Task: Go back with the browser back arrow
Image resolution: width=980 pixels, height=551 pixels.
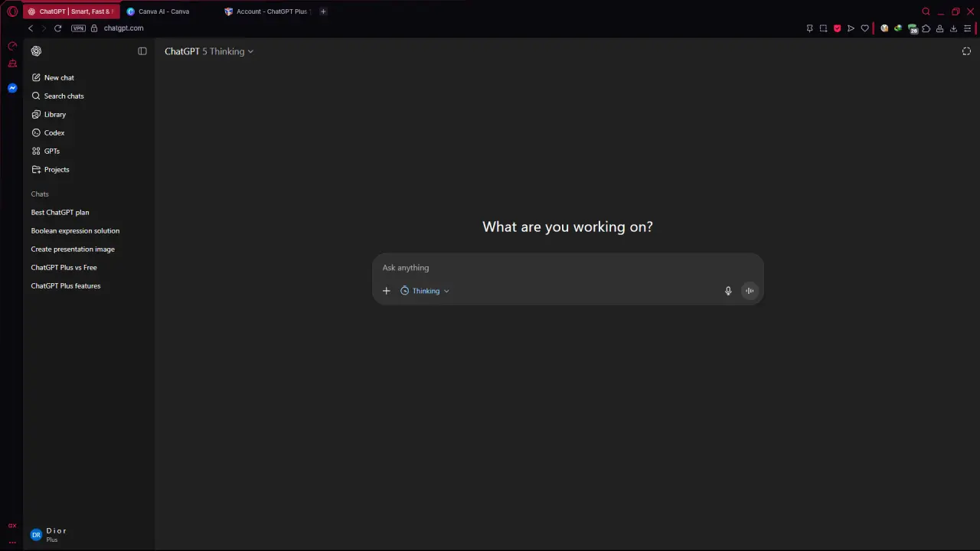Action: point(31,28)
